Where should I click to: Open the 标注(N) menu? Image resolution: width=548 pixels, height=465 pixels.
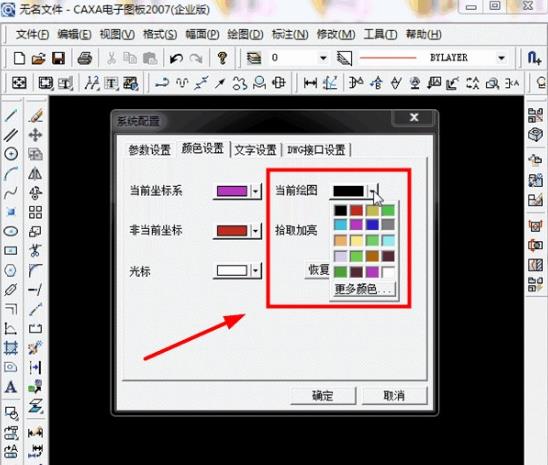(290, 35)
